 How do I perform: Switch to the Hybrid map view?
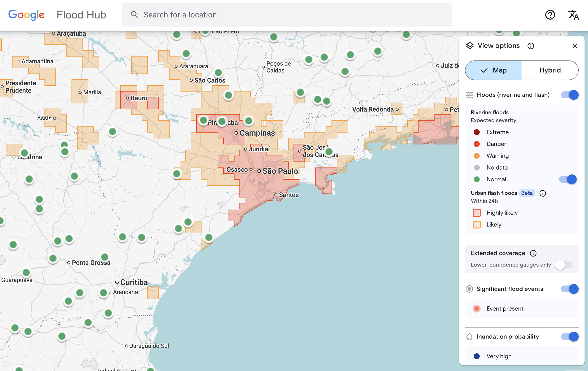[550, 70]
